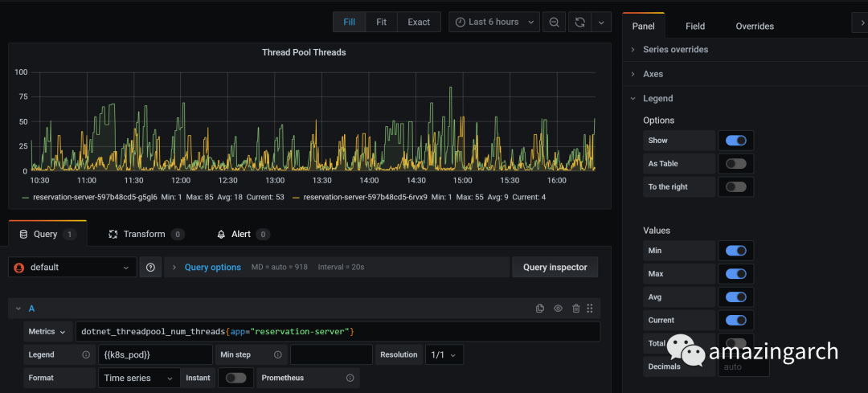The width and height of the screenshot is (868, 393).
Task: Delete query A with the trash icon
Action: click(x=575, y=309)
